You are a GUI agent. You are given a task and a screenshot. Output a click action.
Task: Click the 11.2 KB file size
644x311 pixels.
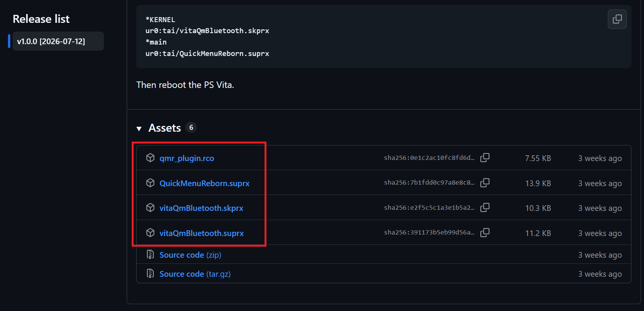pos(538,233)
